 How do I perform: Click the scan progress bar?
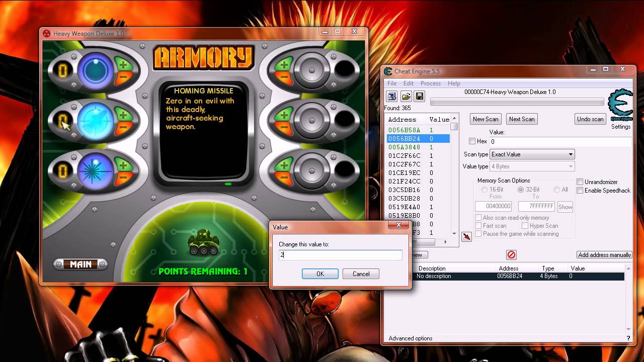click(x=517, y=102)
